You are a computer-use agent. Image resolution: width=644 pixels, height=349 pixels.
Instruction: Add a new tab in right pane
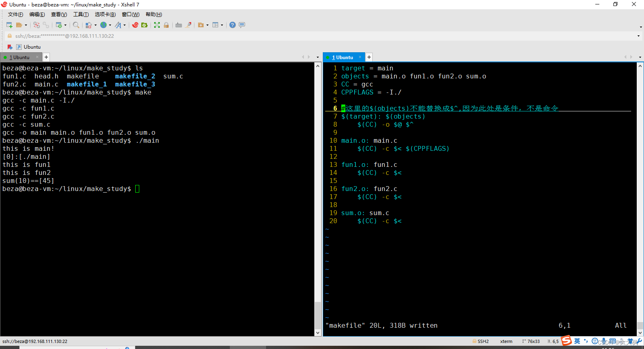[369, 57]
